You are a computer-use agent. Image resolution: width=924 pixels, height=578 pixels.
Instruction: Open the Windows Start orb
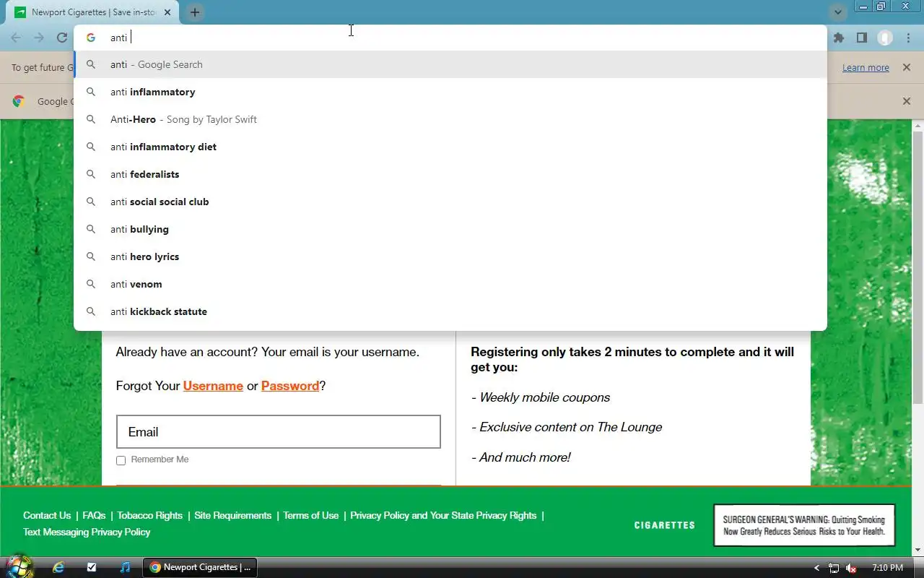coord(19,567)
